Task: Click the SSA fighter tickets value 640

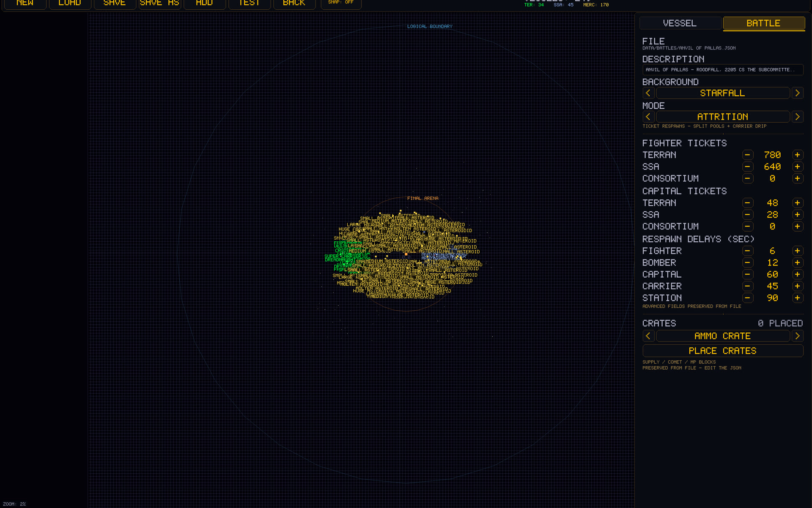Action: point(772,167)
